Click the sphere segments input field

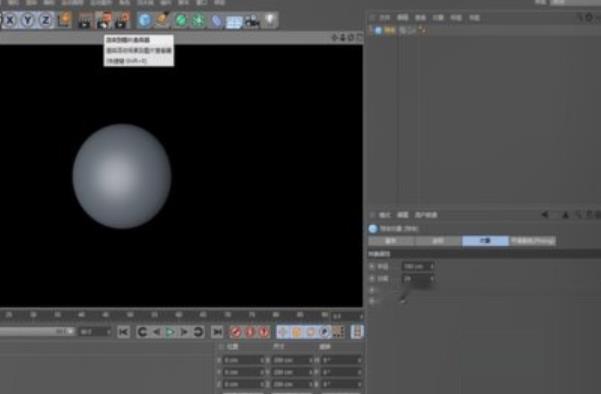point(418,279)
